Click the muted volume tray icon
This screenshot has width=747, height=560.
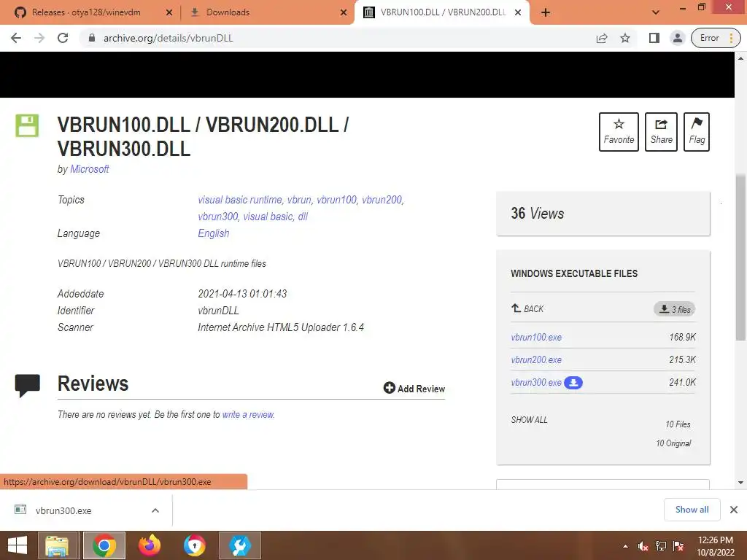tap(643, 546)
